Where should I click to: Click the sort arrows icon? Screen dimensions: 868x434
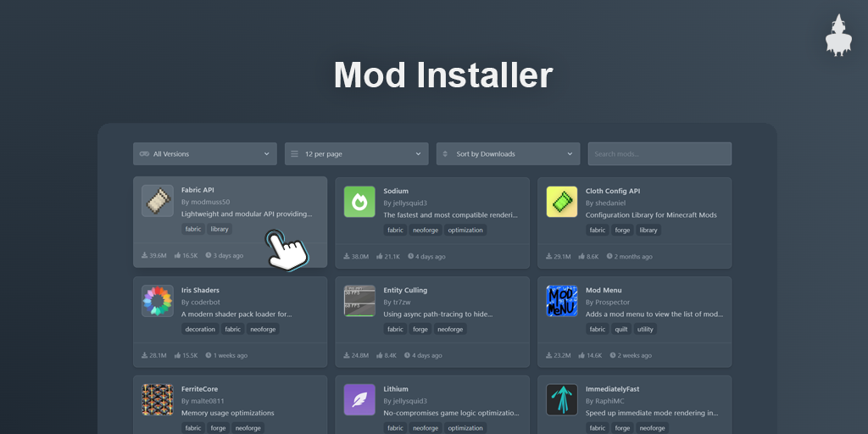coord(445,154)
